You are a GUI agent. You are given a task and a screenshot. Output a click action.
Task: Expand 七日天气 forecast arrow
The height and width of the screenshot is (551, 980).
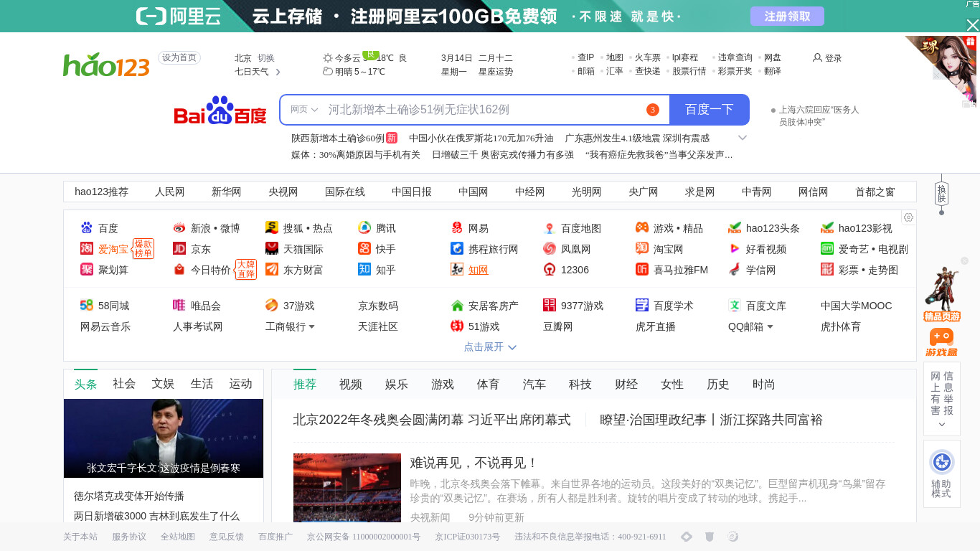click(x=278, y=72)
